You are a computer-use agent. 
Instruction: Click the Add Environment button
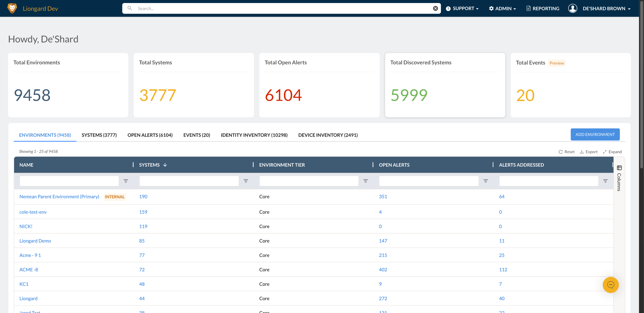(x=595, y=135)
